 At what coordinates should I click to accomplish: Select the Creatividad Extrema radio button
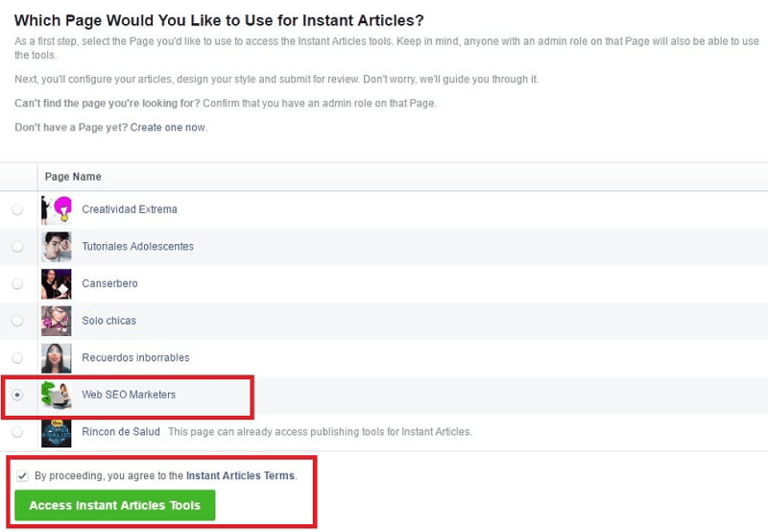17,209
